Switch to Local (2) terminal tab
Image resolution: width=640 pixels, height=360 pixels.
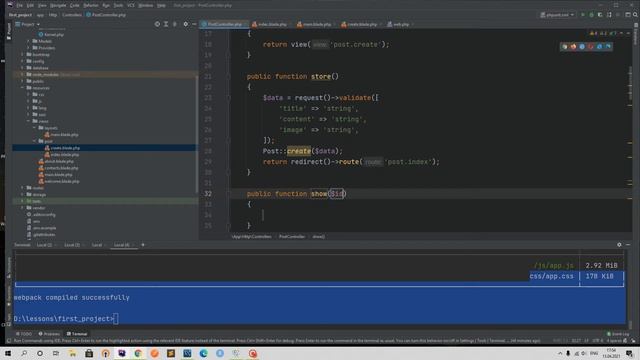(x=44, y=245)
